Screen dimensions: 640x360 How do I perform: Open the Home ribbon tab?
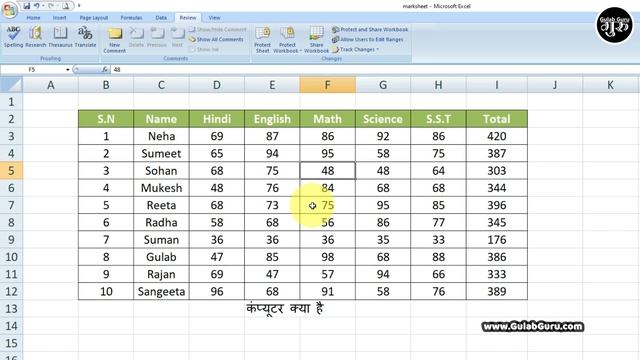coord(33,18)
